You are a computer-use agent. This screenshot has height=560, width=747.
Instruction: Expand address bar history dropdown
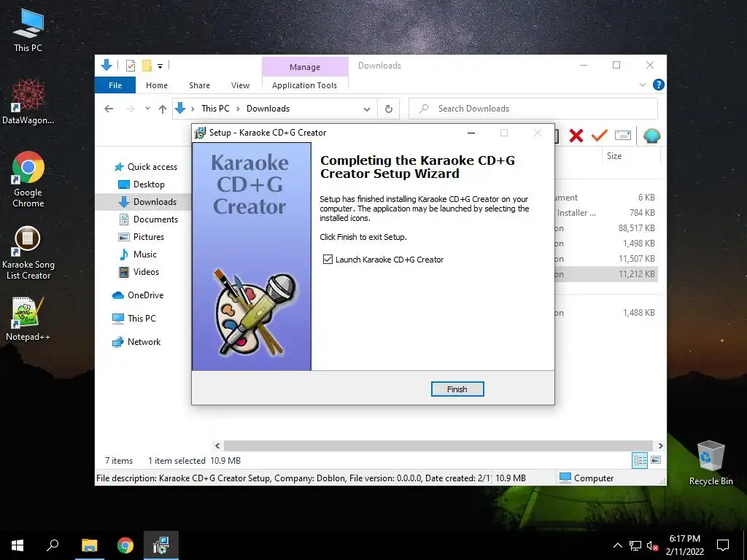pyautogui.click(x=367, y=109)
